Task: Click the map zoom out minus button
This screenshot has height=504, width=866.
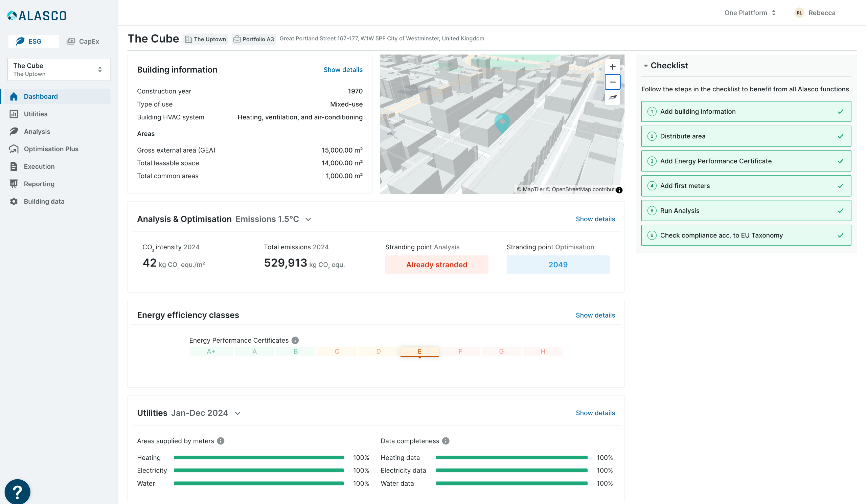Action: pos(612,82)
